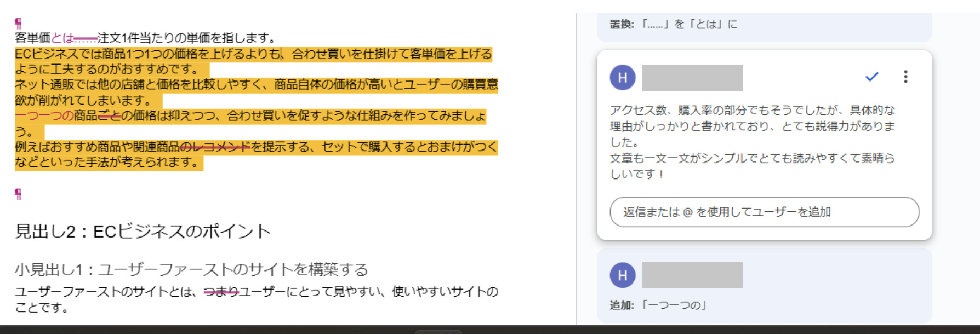
Task: Place cursor in heading 見出し2：ECビジネスのポイント
Action: tap(143, 232)
